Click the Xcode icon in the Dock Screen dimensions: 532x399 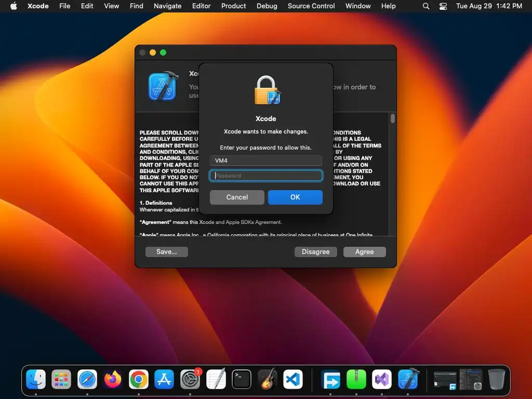[407, 379]
